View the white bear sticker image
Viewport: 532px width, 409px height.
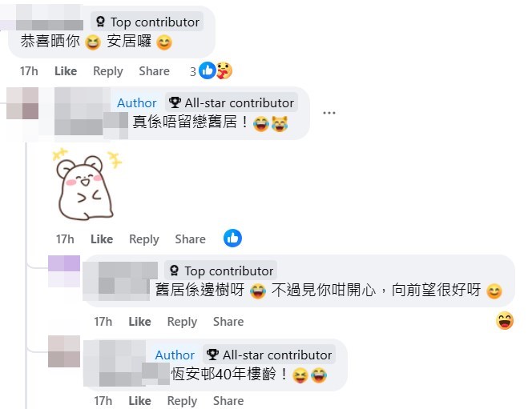point(87,184)
